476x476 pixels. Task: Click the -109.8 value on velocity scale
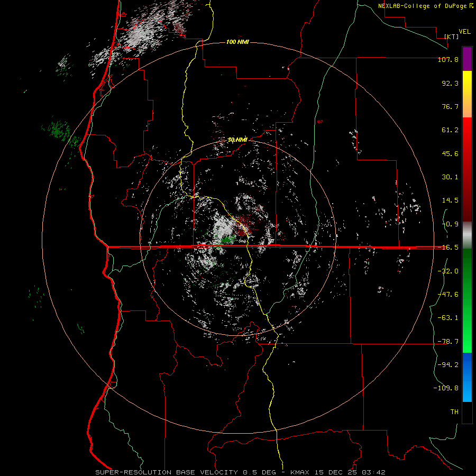tap(446, 388)
